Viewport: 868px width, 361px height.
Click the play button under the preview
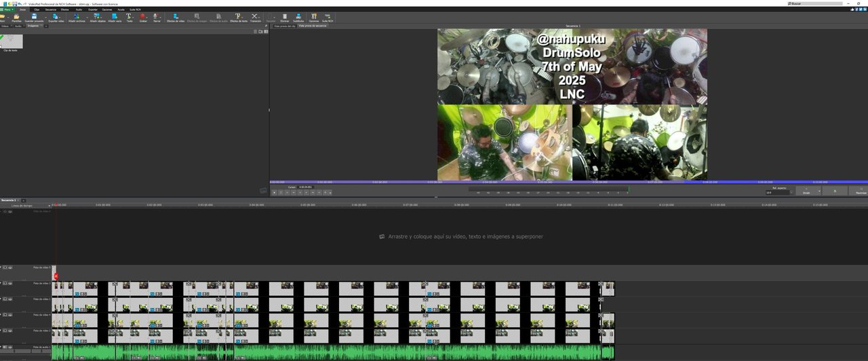274,193
